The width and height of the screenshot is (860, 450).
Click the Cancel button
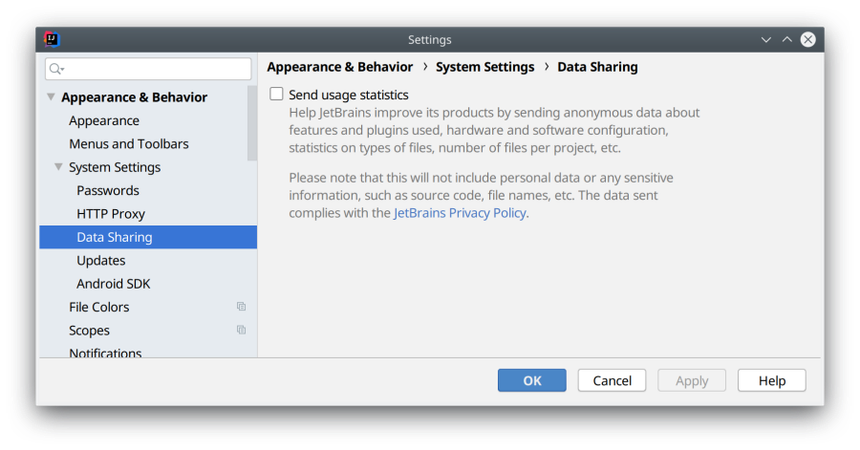611,380
